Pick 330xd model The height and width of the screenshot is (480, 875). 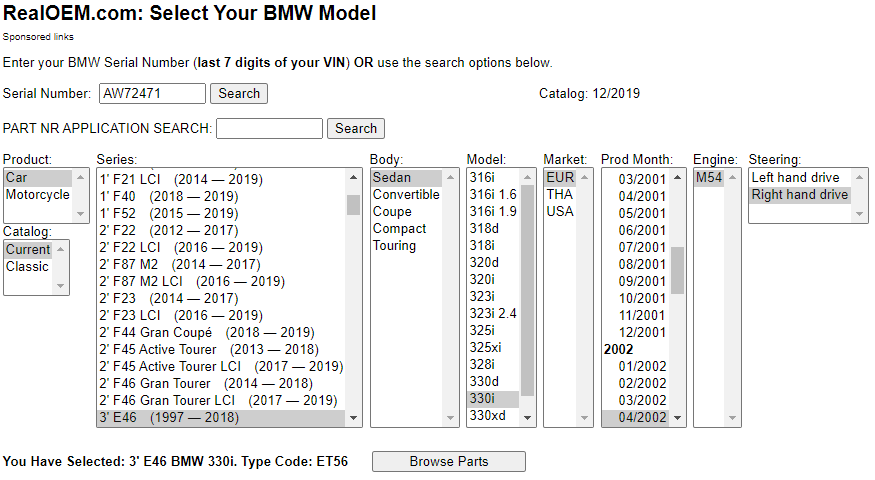pos(493,416)
